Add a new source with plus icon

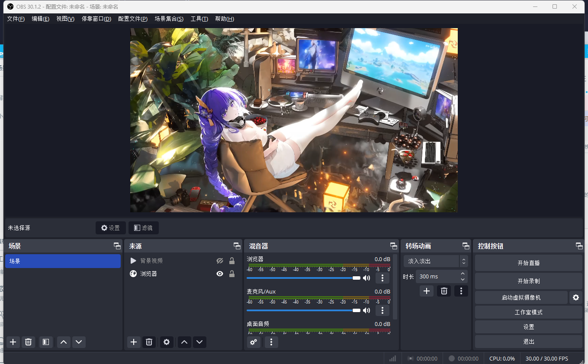[x=134, y=342]
